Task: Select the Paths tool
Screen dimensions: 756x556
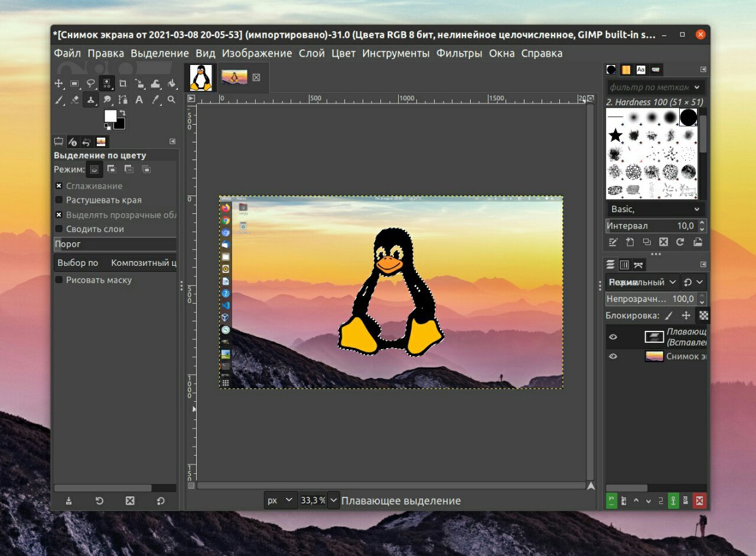Action: point(123,99)
